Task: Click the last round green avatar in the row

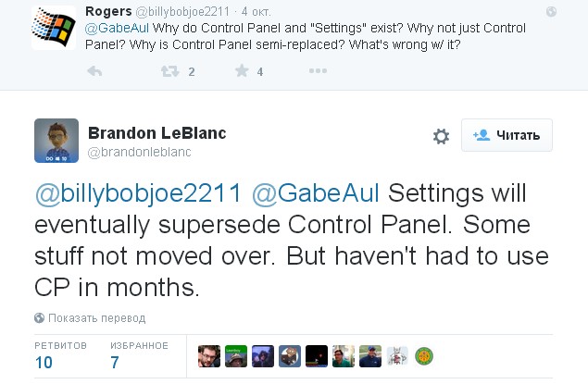Action: click(423, 357)
